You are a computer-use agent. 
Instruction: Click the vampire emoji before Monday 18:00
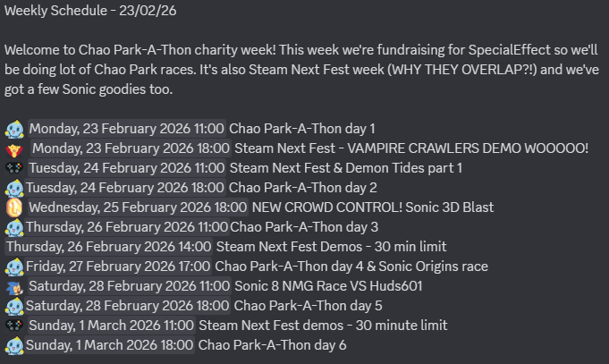point(14,148)
